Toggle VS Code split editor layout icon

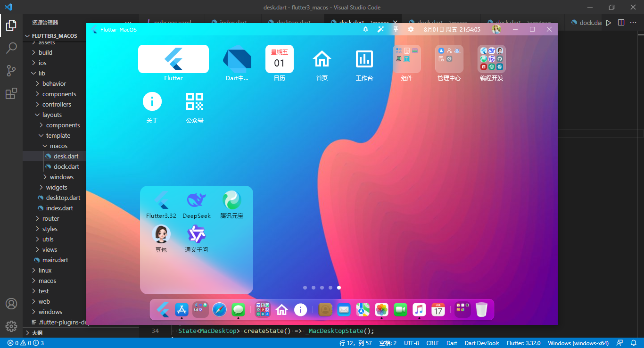tap(621, 23)
